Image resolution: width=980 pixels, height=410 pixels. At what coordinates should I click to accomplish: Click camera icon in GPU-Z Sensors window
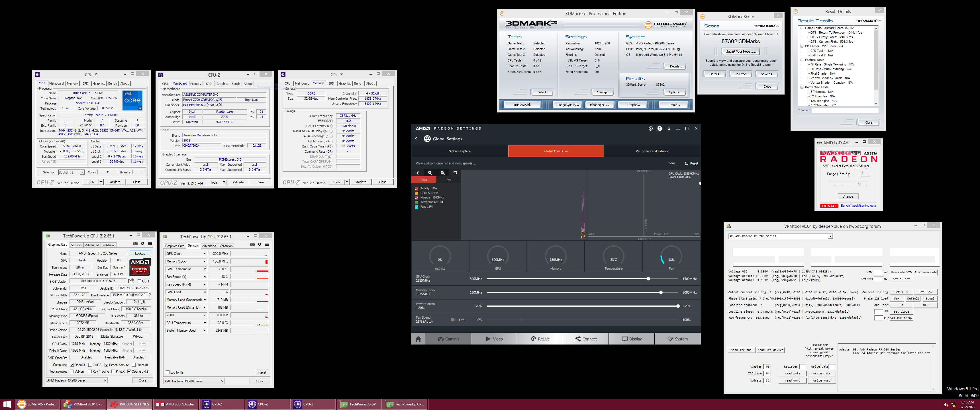click(x=252, y=244)
